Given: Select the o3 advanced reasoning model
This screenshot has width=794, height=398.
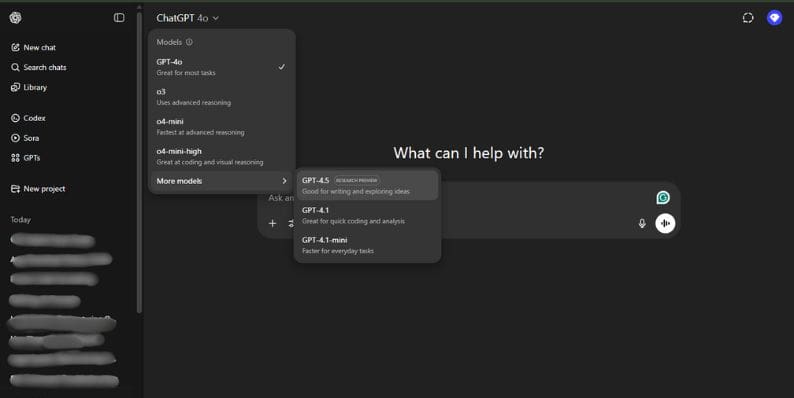Looking at the screenshot, I should point(221,97).
